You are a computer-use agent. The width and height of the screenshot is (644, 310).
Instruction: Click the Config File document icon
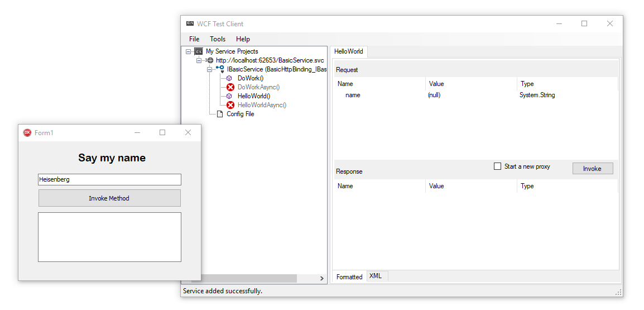[x=220, y=114]
